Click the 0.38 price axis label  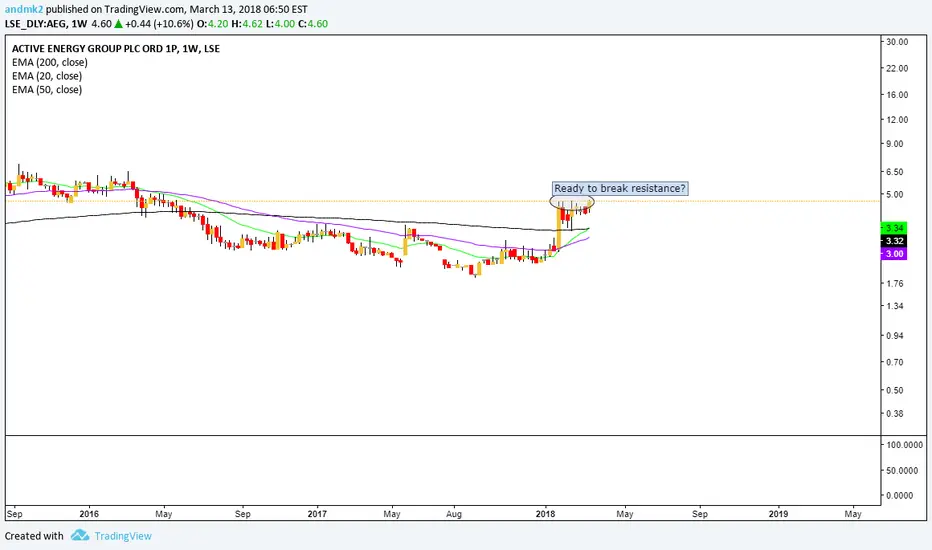pyautogui.click(x=895, y=414)
